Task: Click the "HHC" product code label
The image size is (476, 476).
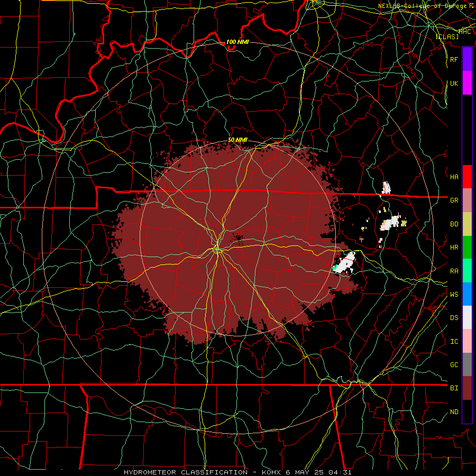Action: tap(464, 31)
